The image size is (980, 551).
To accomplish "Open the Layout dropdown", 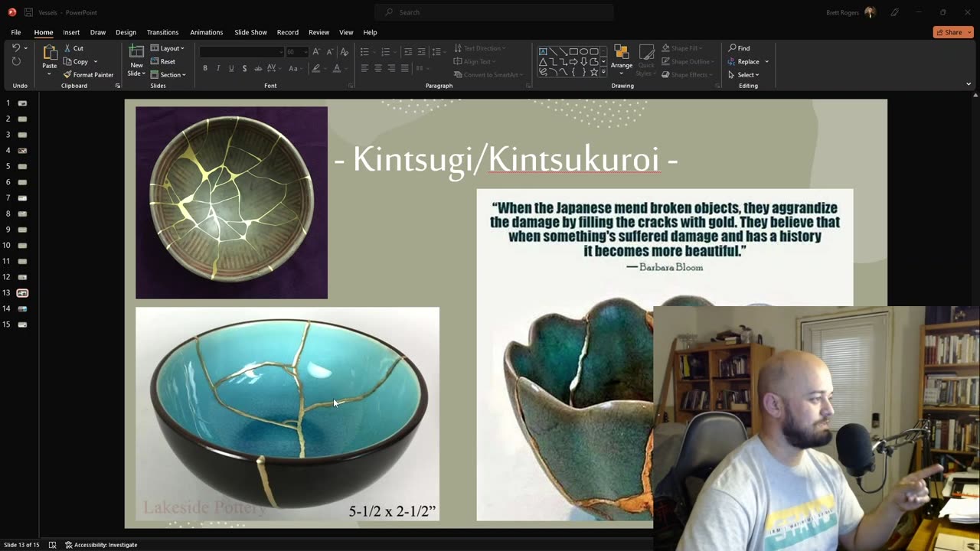I will pyautogui.click(x=168, y=48).
